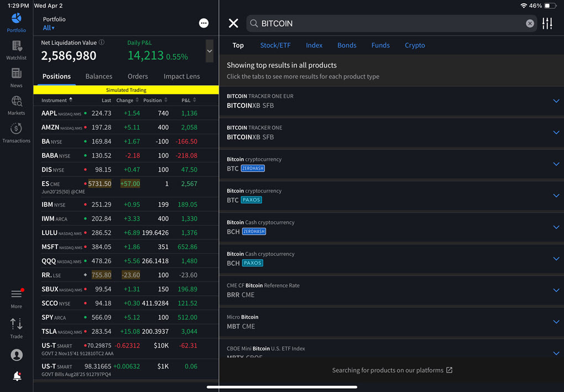Image resolution: width=564 pixels, height=392 pixels.
Task: Open the Portfolio All account dropdown
Action: point(49,28)
